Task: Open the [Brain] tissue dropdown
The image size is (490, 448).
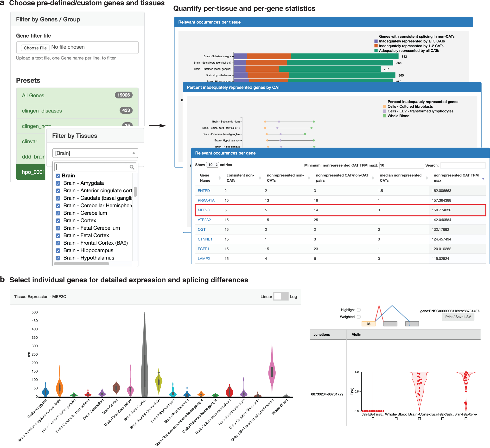Action: (95, 153)
